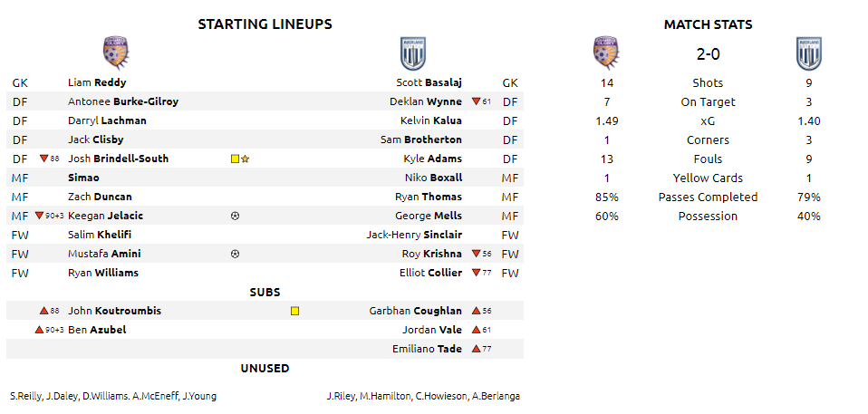Click substitution-on arrow beside Emiliano Tade

[476, 349]
